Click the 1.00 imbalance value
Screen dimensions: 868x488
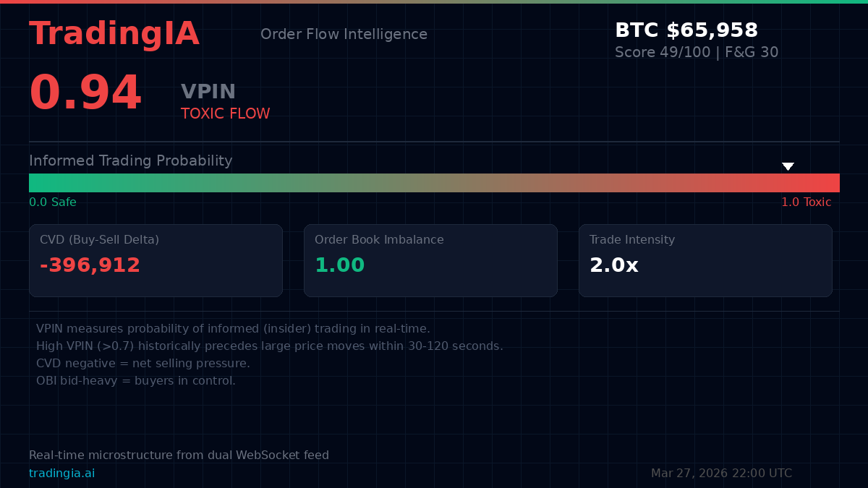339,265
